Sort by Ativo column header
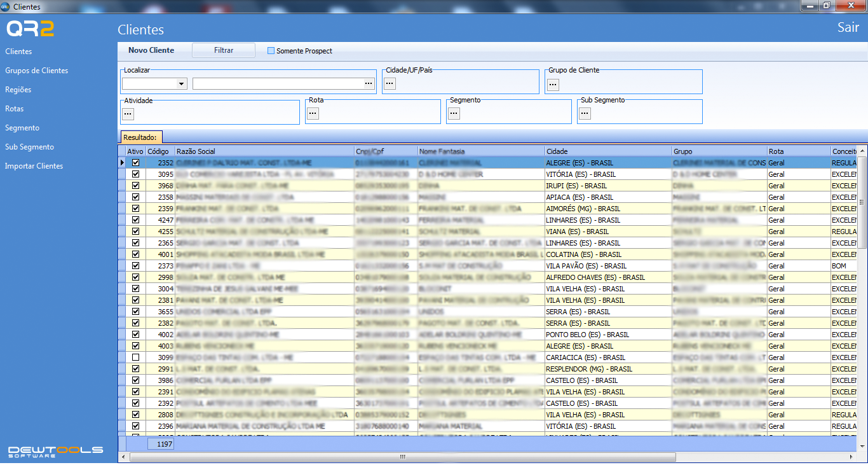This screenshot has height=465, width=868. click(x=135, y=151)
